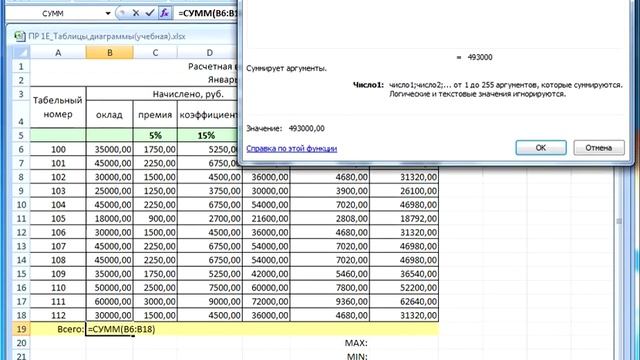The height and width of the screenshot is (360, 640).
Task: Click табельный номер 112 cell
Action: click(x=58, y=316)
